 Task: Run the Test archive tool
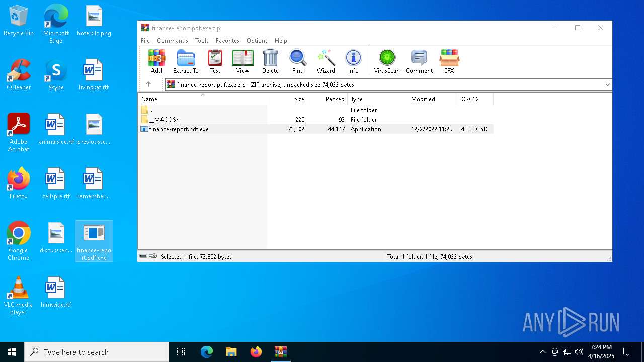(x=215, y=61)
